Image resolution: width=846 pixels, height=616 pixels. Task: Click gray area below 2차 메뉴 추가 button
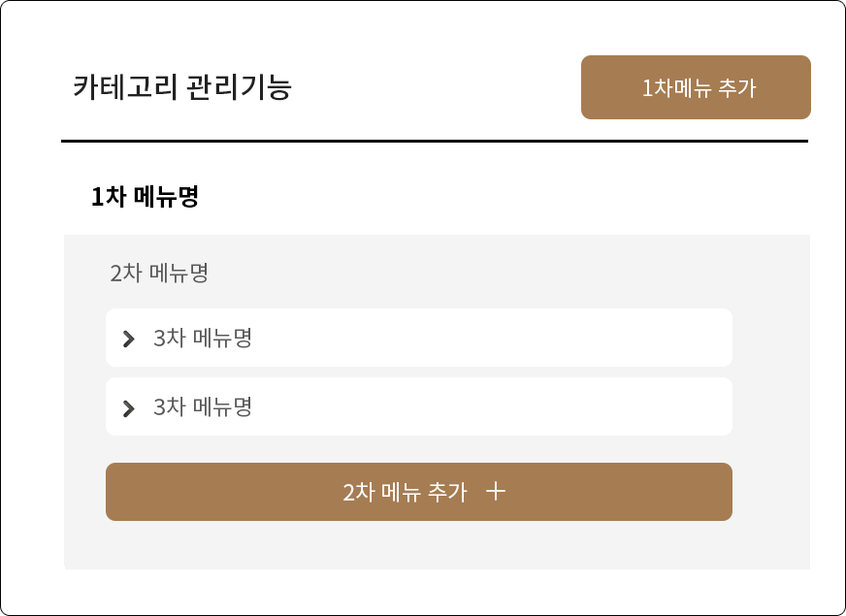419,545
